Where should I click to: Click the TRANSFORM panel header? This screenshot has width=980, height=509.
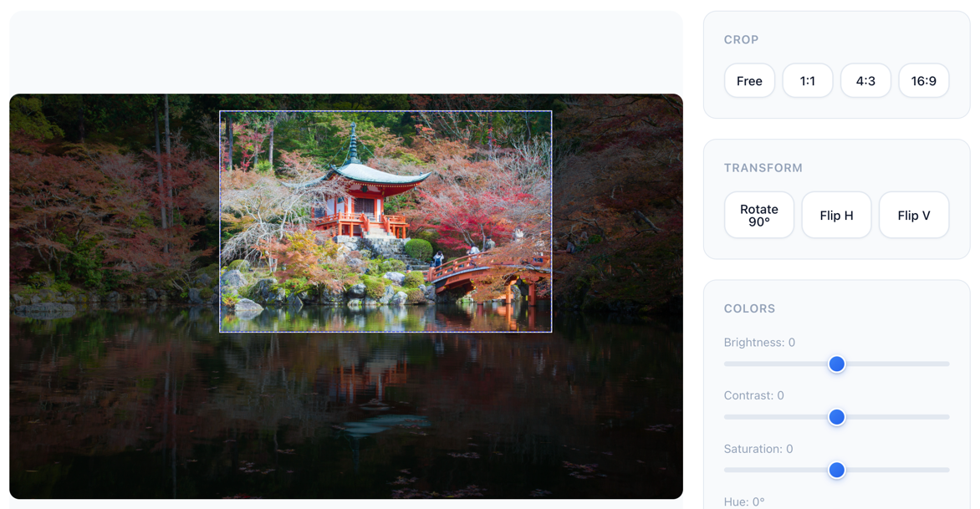[763, 167]
